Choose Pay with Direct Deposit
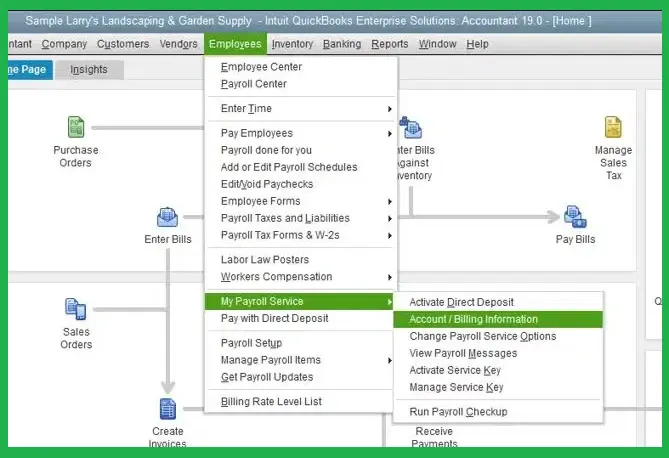 (300, 318)
